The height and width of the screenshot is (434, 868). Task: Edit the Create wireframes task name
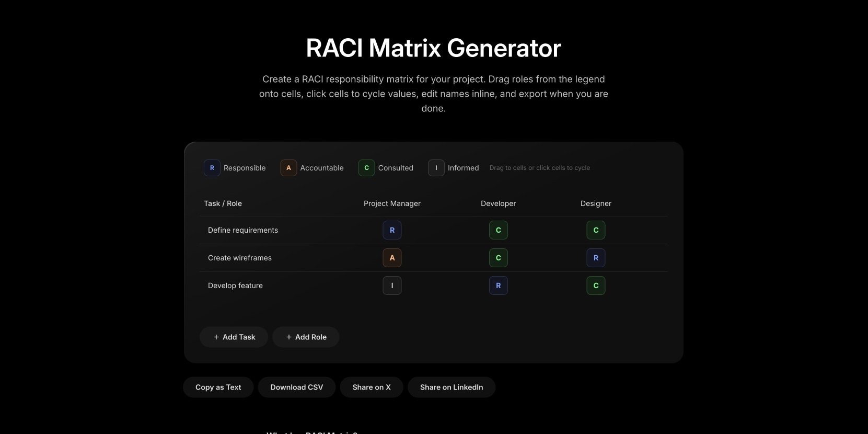(240, 258)
